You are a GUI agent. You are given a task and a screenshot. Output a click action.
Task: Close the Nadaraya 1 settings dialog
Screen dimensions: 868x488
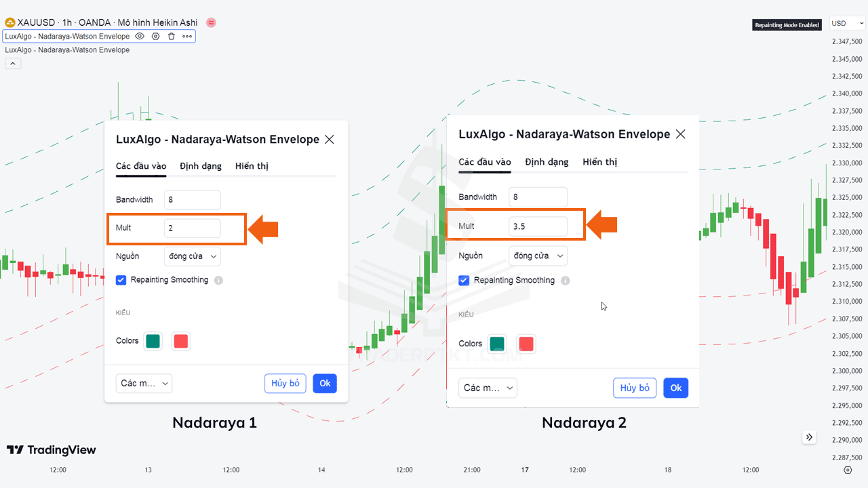pos(330,139)
